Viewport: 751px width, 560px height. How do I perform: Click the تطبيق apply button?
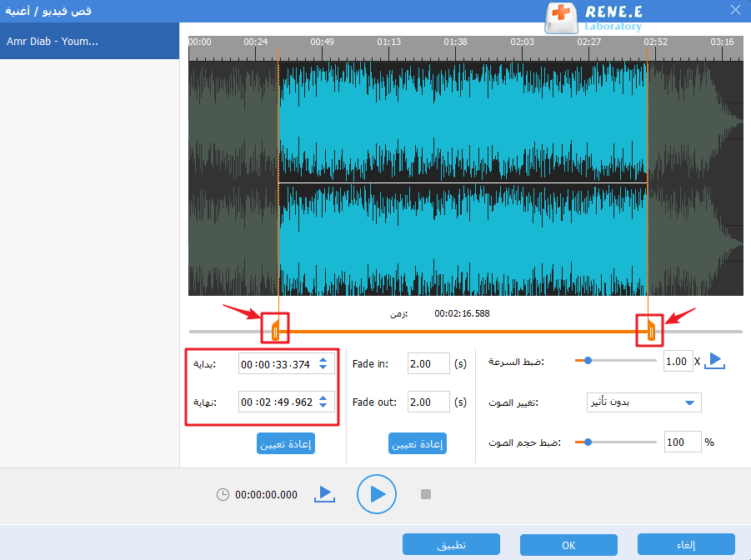pyautogui.click(x=451, y=545)
